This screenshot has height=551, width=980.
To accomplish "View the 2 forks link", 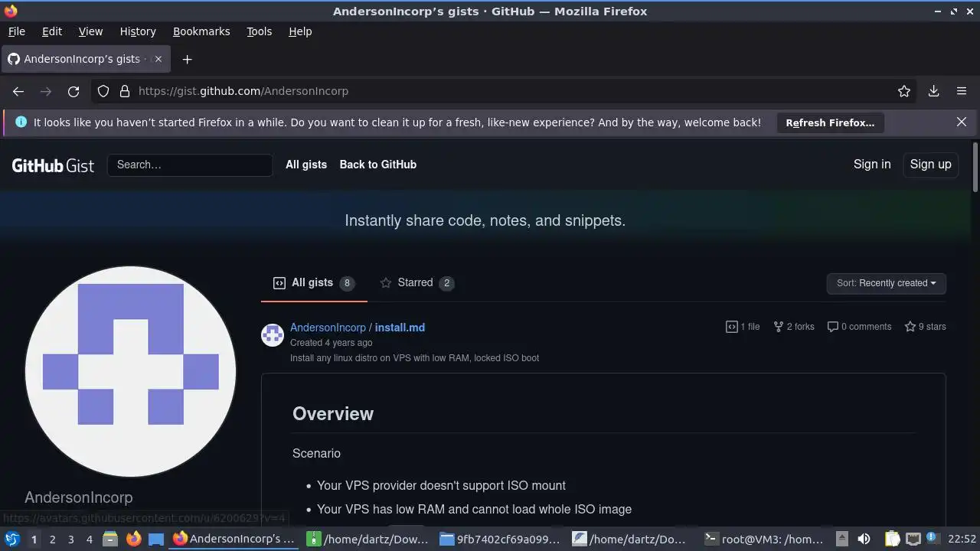I will coord(794,327).
